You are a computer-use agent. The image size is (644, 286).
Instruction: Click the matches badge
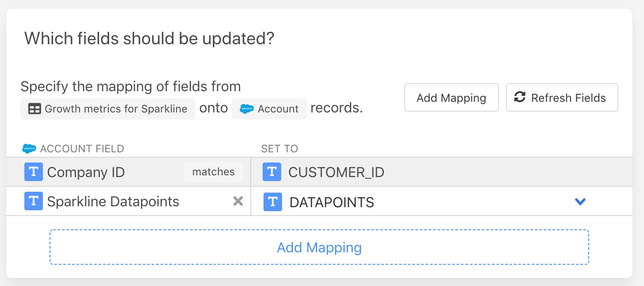213,172
